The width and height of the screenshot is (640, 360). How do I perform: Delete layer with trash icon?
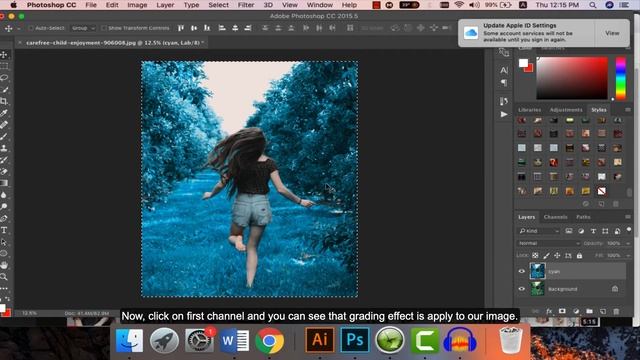pos(616,311)
